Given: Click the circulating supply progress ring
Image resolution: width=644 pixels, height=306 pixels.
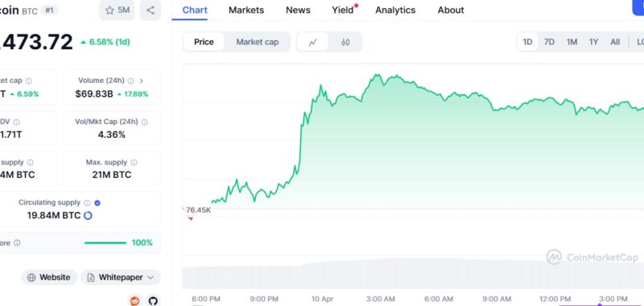Looking at the screenshot, I should click(x=88, y=215).
